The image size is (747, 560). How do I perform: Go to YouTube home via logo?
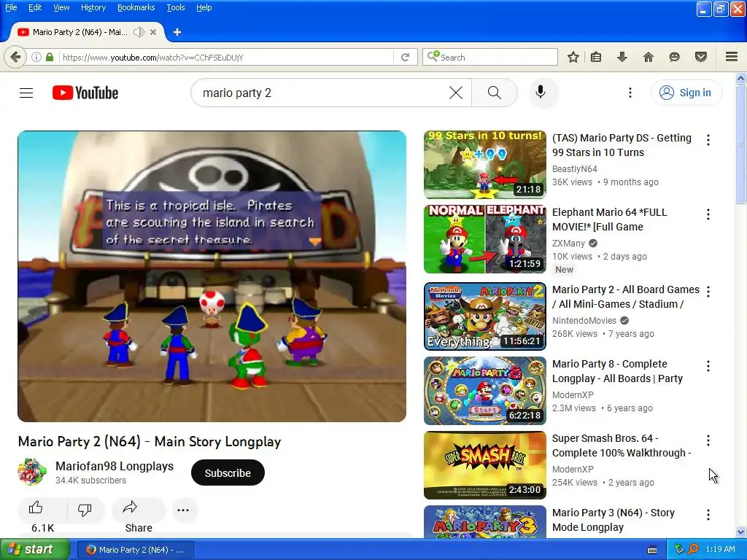click(x=85, y=93)
